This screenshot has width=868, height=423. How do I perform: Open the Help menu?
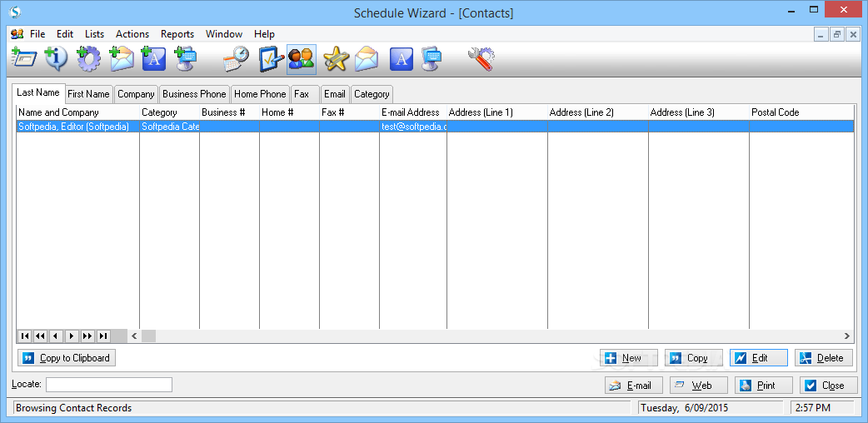[x=264, y=34]
